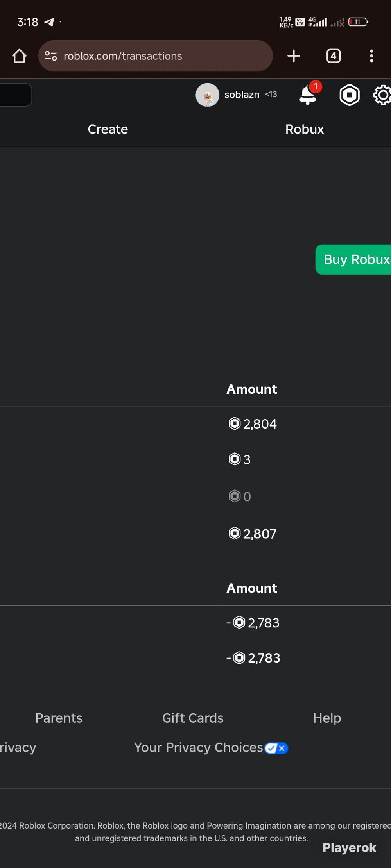Open the Gift Cards footer link
Image resolution: width=391 pixels, height=868 pixels.
(193, 718)
